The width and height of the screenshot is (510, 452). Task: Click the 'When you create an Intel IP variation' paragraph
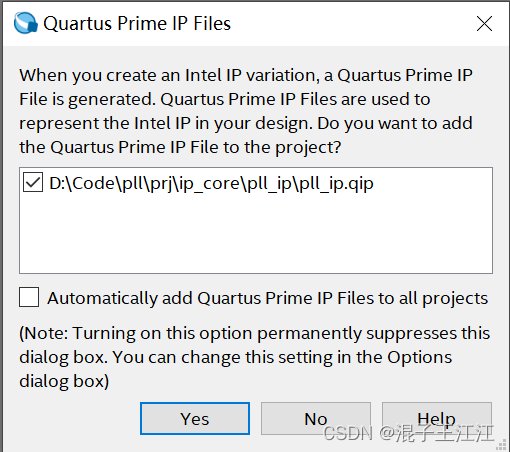(x=246, y=111)
